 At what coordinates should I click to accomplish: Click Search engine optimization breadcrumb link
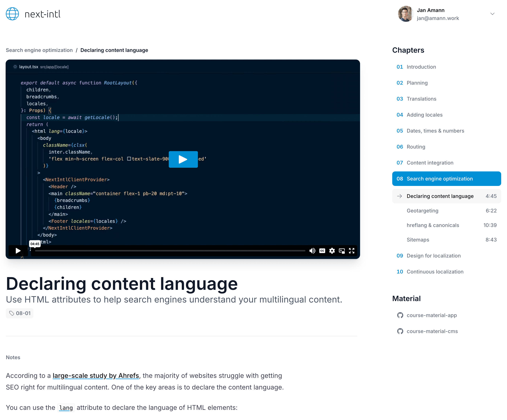39,50
